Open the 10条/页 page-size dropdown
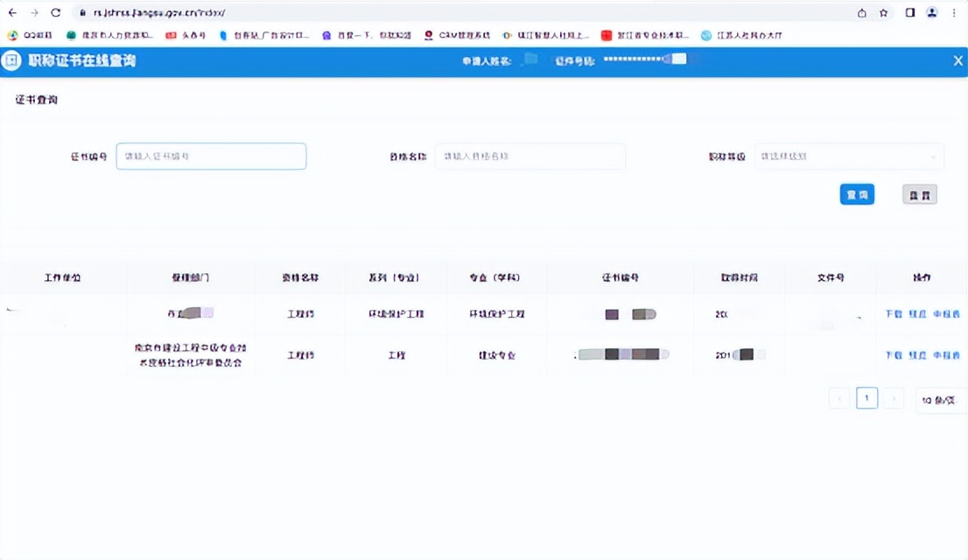The height and width of the screenshot is (560, 968). (941, 398)
